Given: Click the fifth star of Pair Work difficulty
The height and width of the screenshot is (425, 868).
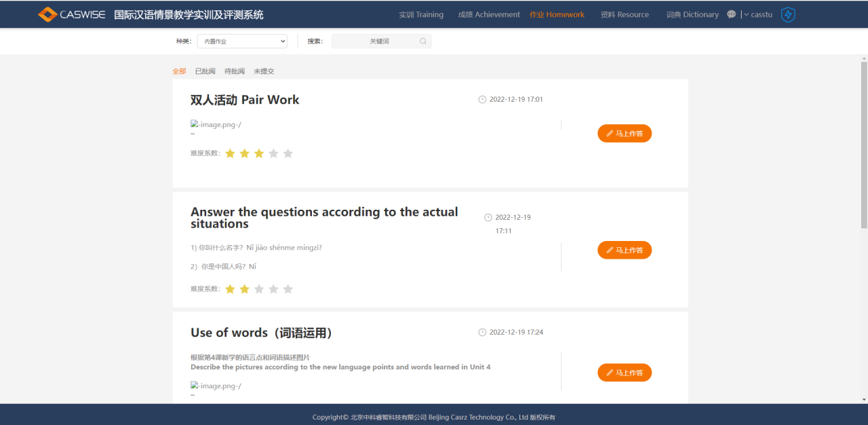Looking at the screenshot, I should 288,153.
